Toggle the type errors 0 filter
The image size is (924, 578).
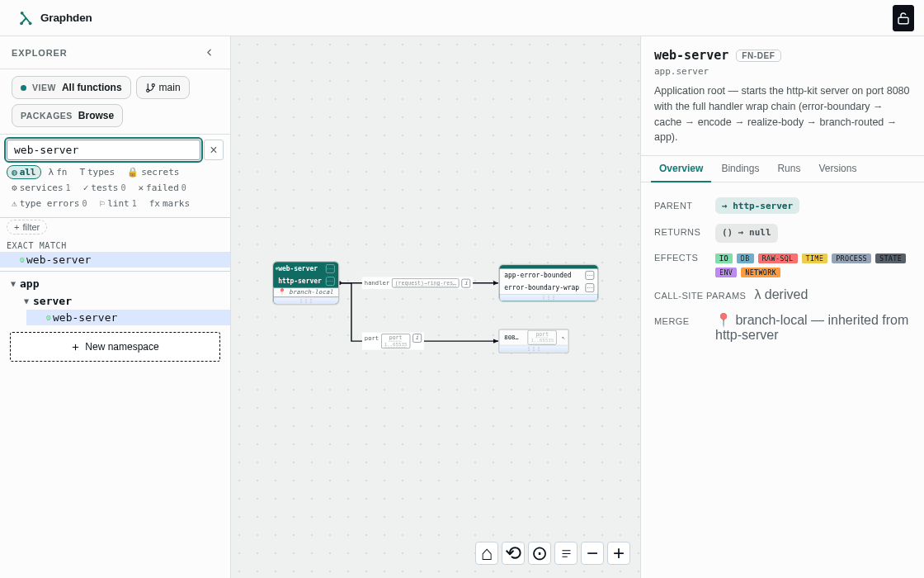pos(49,203)
